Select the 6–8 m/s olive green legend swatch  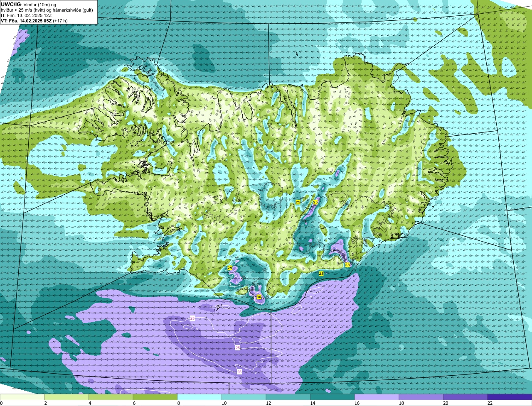pyautogui.click(x=155, y=397)
